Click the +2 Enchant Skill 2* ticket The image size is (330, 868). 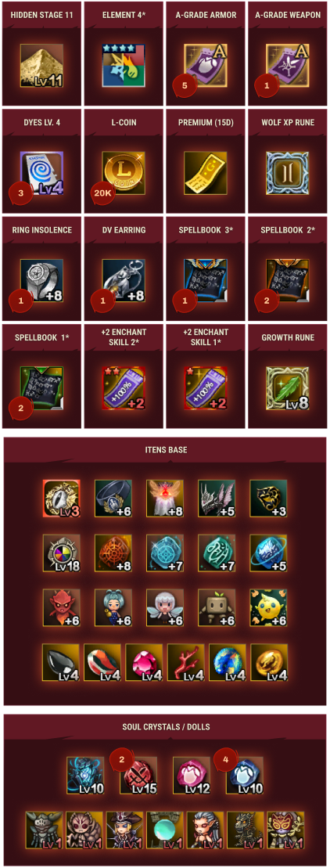[124, 388]
